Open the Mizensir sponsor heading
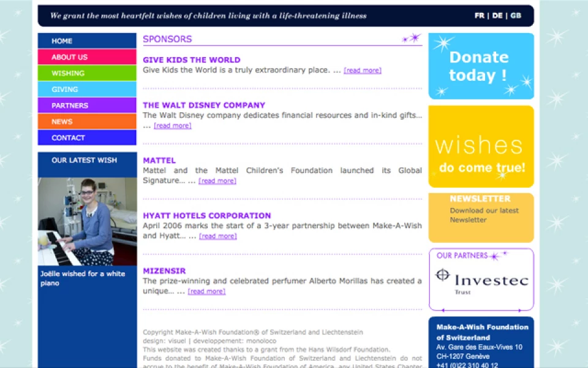The height and width of the screenshot is (368, 588). pos(164,270)
